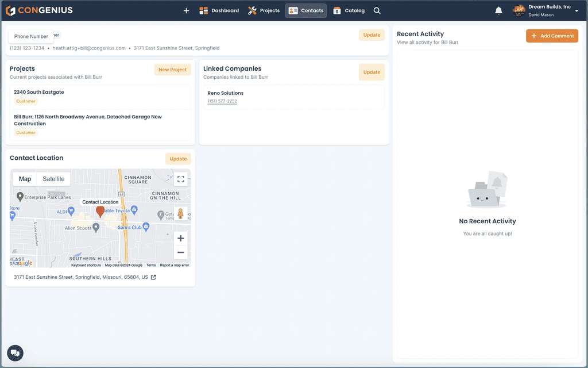Viewport: 588px width, 368px height.
Task: Open the search icon in navbar
Action: (377, 10)
